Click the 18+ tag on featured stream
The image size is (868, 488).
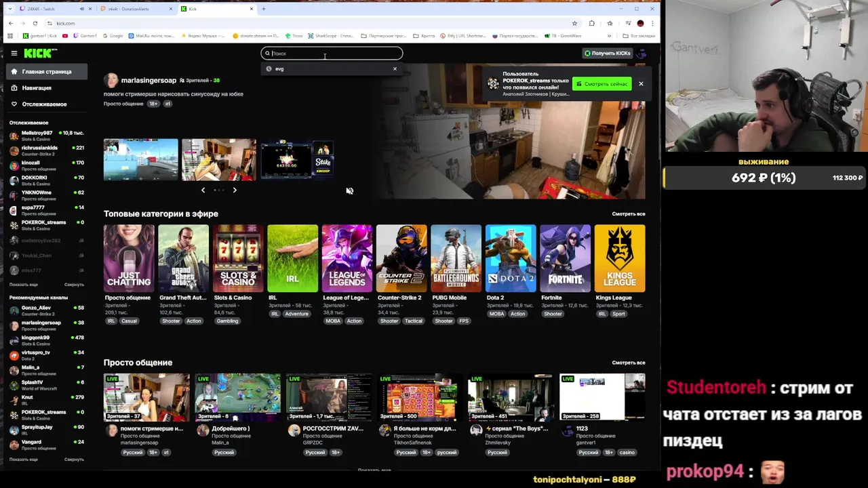[153, 104]
